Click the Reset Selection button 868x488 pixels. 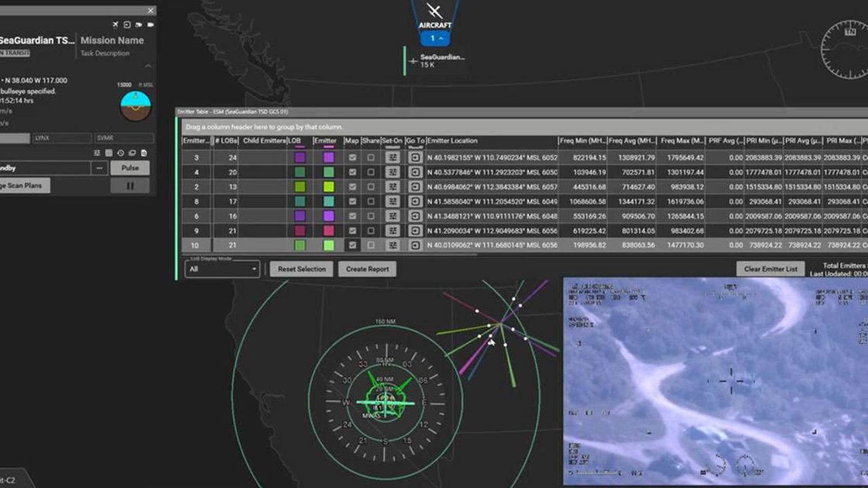coord(302,269)
